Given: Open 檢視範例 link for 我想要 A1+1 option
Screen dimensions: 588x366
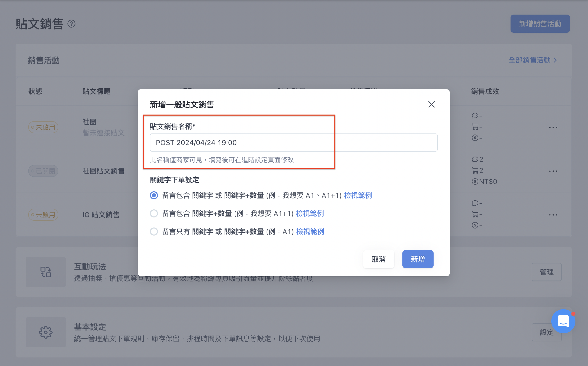Looking at the screenshot, I should 310,213.
